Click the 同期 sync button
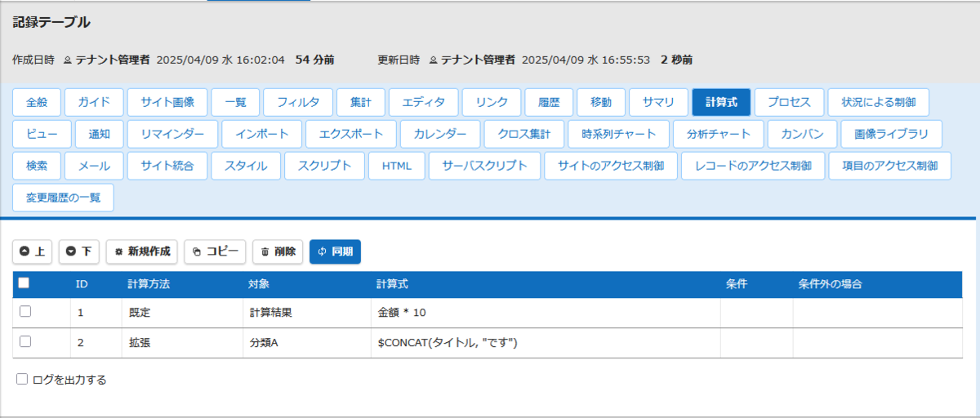 tap(335, 251)
